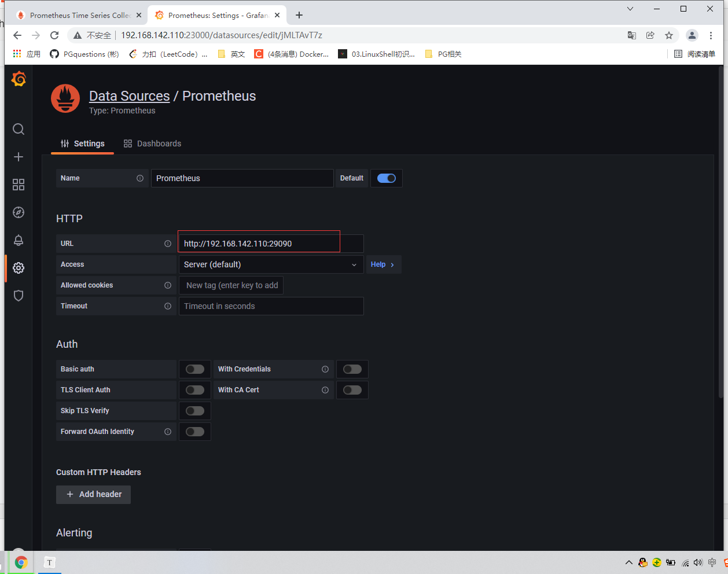
Task: Open the Grafana search magnifier icon
Action: tap(19, 129)
